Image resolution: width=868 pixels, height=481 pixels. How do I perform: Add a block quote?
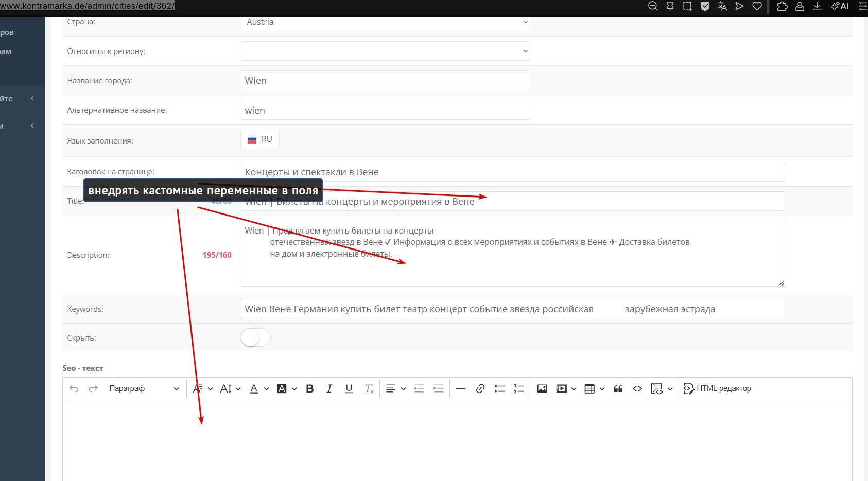click(618, 389)
